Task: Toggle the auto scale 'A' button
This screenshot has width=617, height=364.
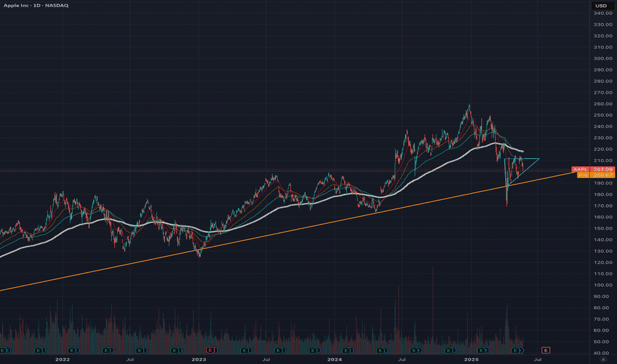Action: coord(603,359)
